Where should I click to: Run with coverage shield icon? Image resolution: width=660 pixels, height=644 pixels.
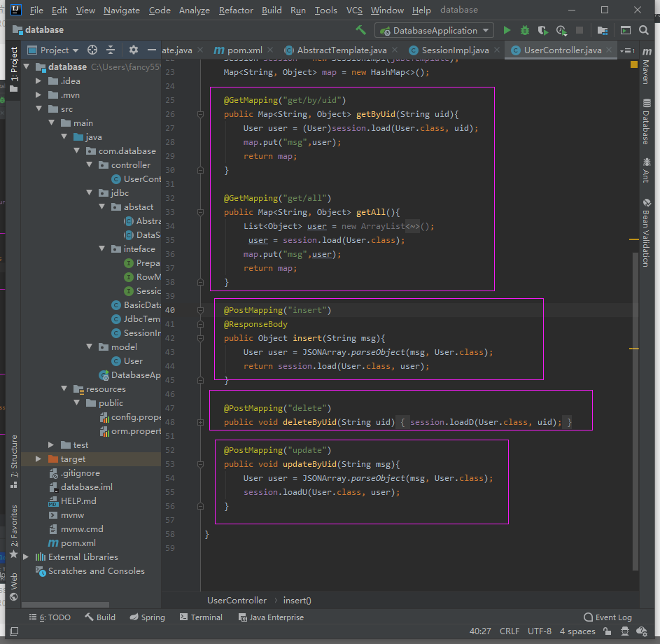click(x=542, y=30)
